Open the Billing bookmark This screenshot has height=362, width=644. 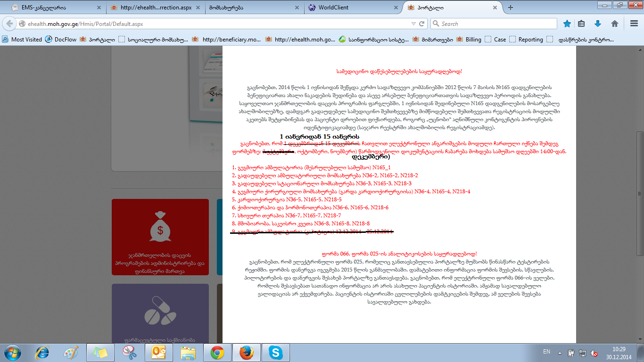tap(470, 40)
